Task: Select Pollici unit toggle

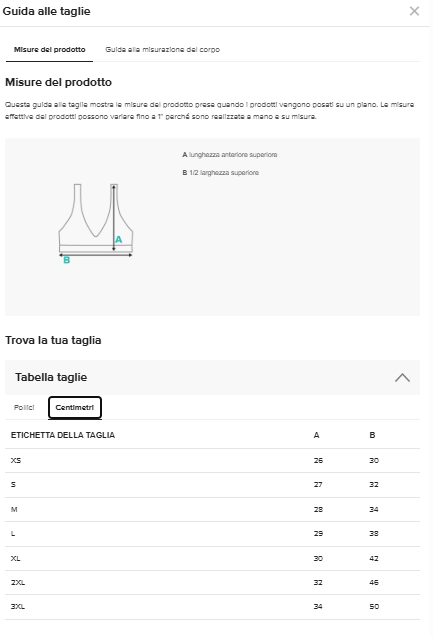Action: pyautogui.click(x=24, y=407)
